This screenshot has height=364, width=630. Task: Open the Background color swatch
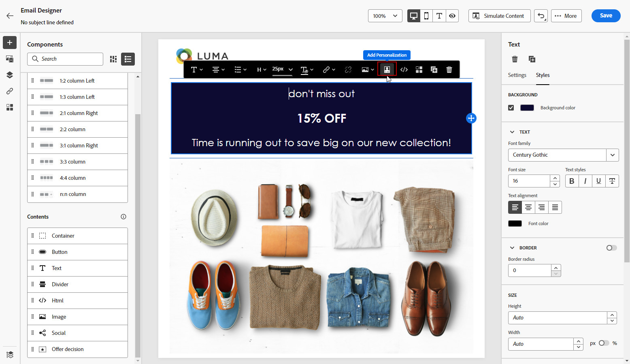point(527,108)
